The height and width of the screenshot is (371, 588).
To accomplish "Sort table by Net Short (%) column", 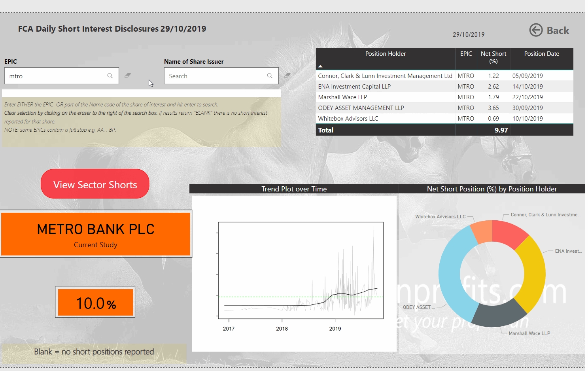I will pyautogui.click(x=493, y=57).
